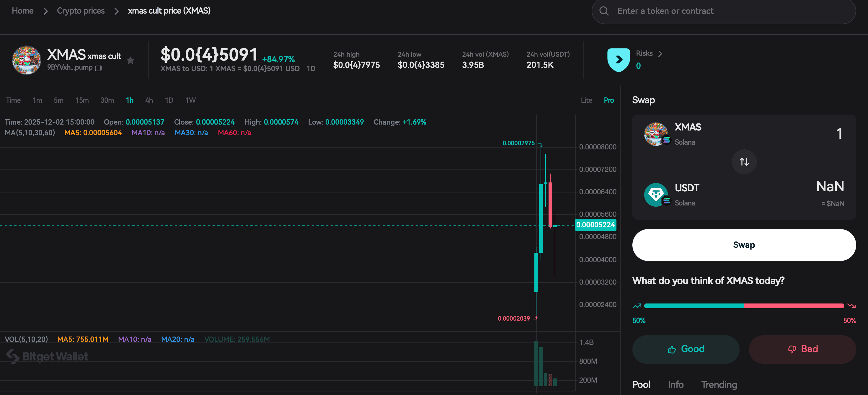Select the XMAS token avatar in Swap panel

[656, 133]
